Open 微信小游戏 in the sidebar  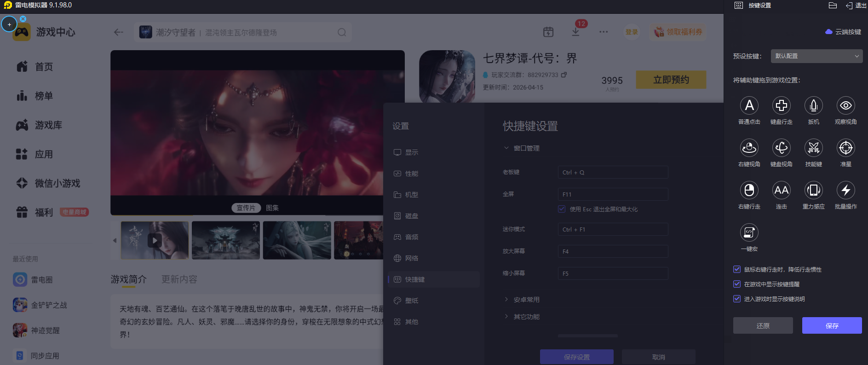click(x=48, y=183)
